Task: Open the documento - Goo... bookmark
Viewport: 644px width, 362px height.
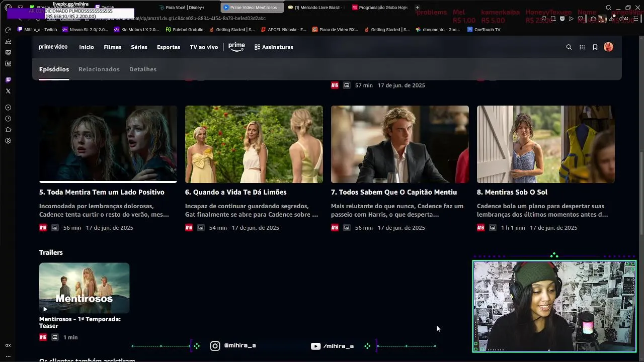Action: pos(438,30)
